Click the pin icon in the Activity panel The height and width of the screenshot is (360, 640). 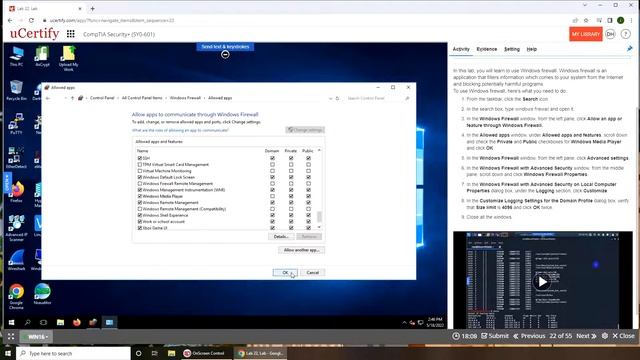click(629, 49)
